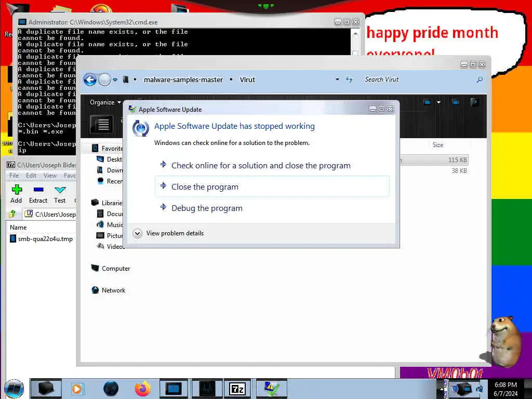Click the Add button in 7-Zip

[x=16, y=194]
